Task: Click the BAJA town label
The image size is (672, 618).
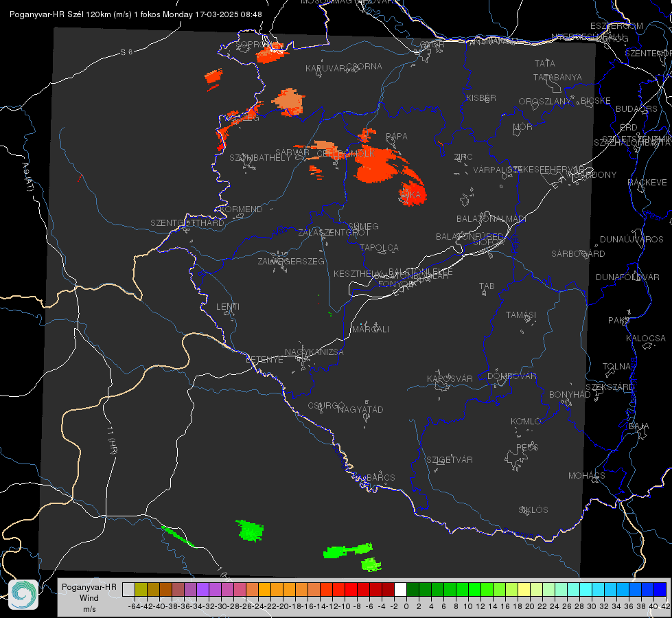Action: 639,426
